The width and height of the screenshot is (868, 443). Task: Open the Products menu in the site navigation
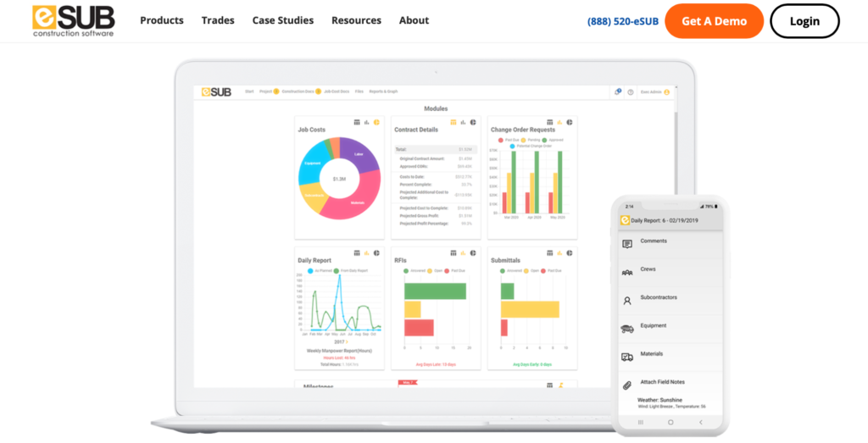coord(161,20)
